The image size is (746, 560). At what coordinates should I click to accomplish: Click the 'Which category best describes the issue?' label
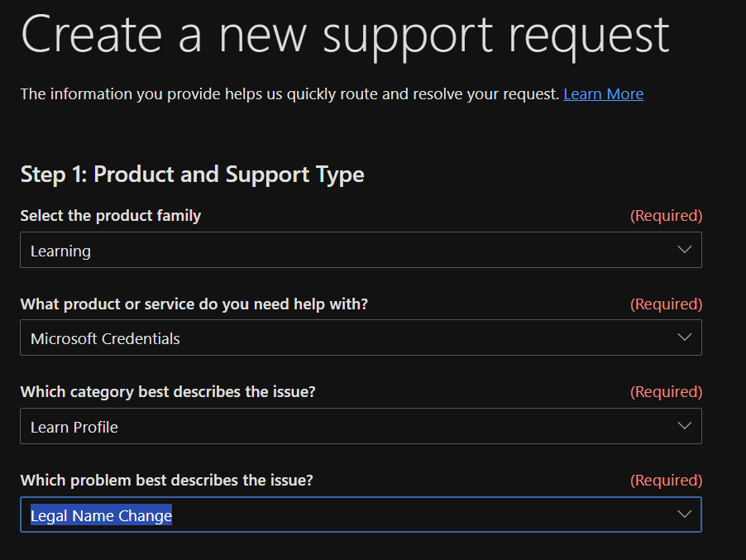click(x=168, y=391)
